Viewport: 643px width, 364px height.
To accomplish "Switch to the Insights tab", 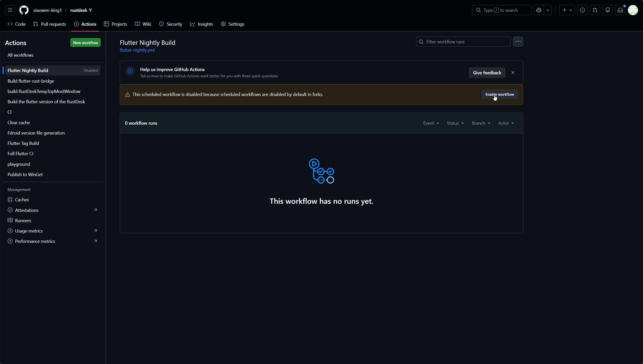I will pyautogui.click(x=201, y=24).
